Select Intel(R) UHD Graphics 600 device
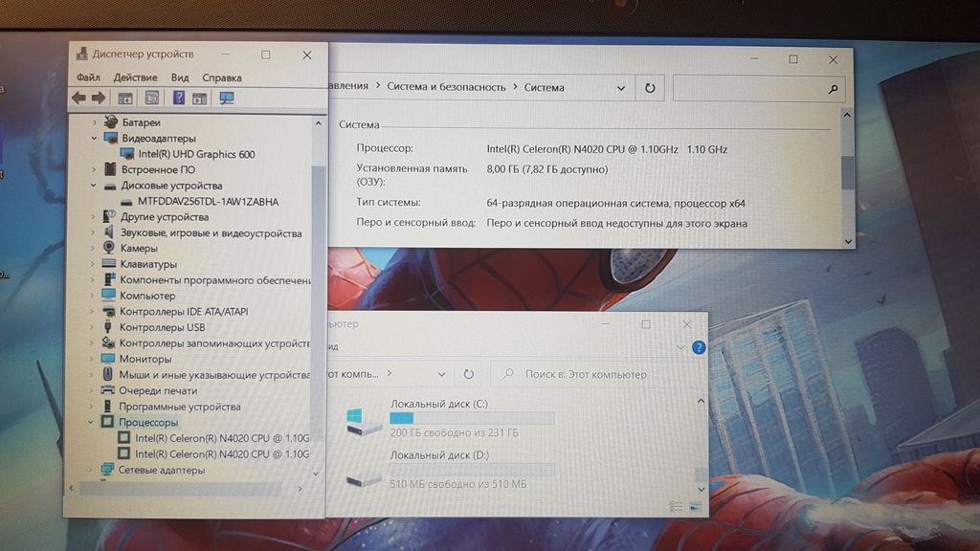This screenshot has height=551, width=980. (196, 154)
